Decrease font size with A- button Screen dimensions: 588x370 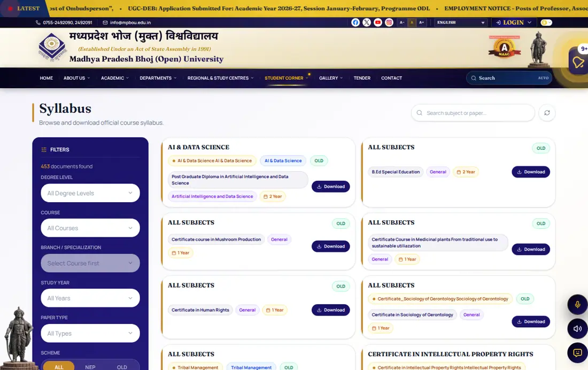(x=401, y=22)
